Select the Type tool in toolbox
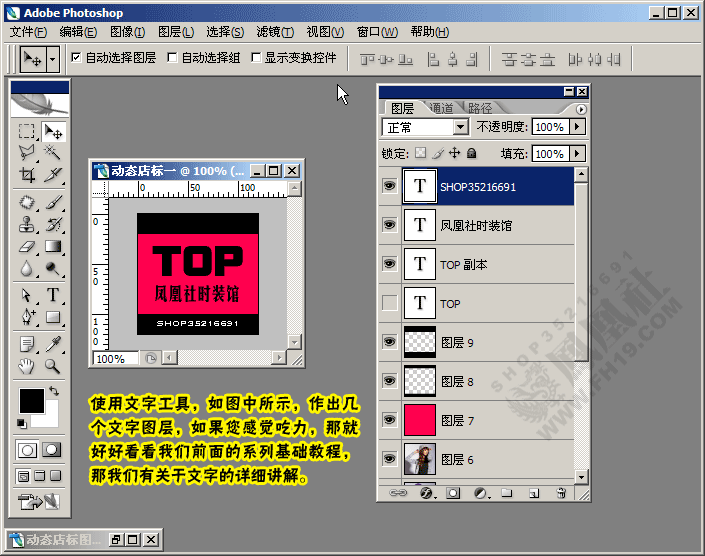This screenshot has height=556, width=705. pyautogui.click(x=53, y=295)
